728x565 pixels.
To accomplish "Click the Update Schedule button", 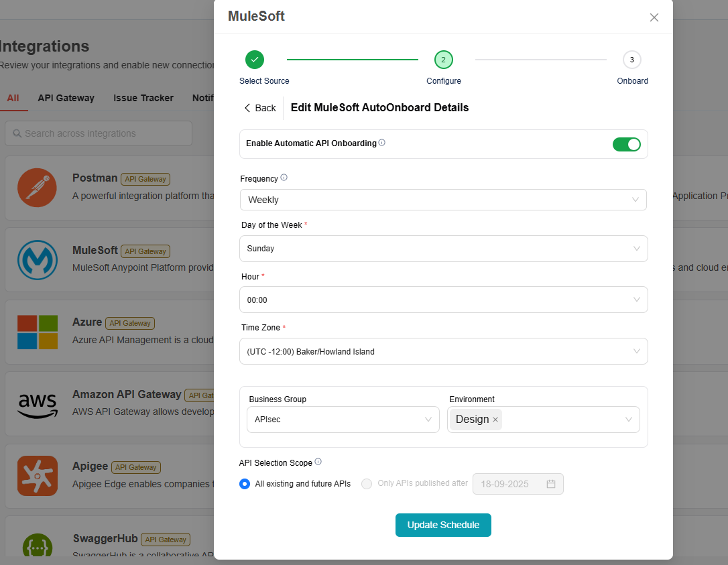I will tap(443, 525).
